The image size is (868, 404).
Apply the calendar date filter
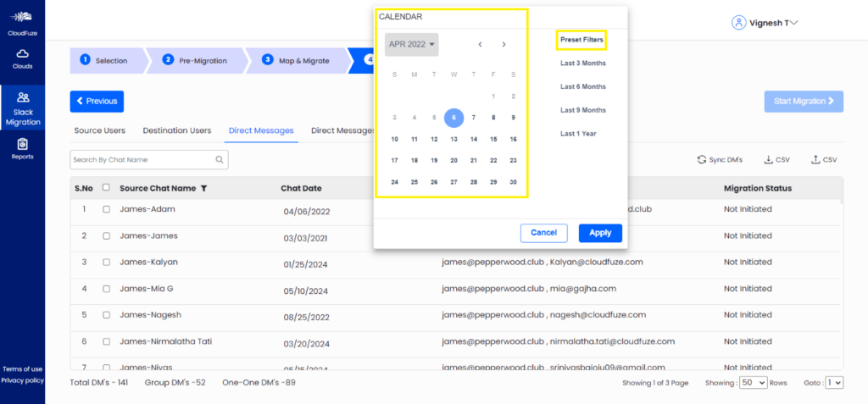pos(601,233)
